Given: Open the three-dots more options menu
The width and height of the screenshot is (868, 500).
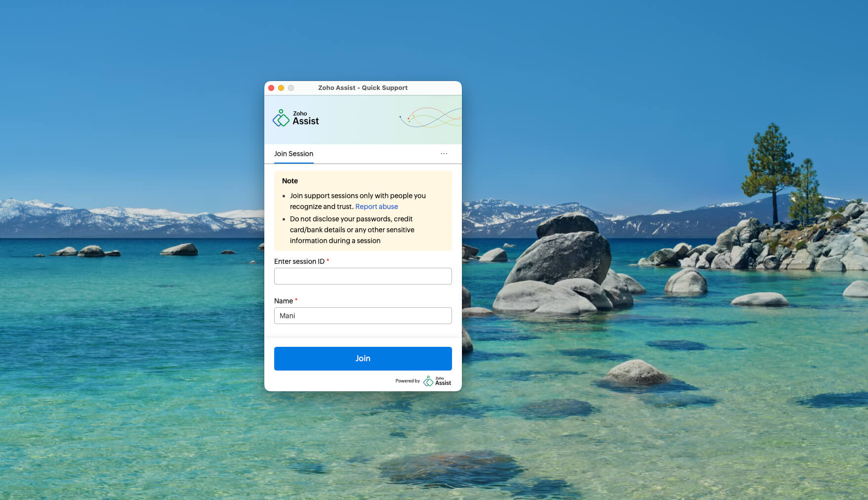Looking at the screenshot, I should click(444, 154).
